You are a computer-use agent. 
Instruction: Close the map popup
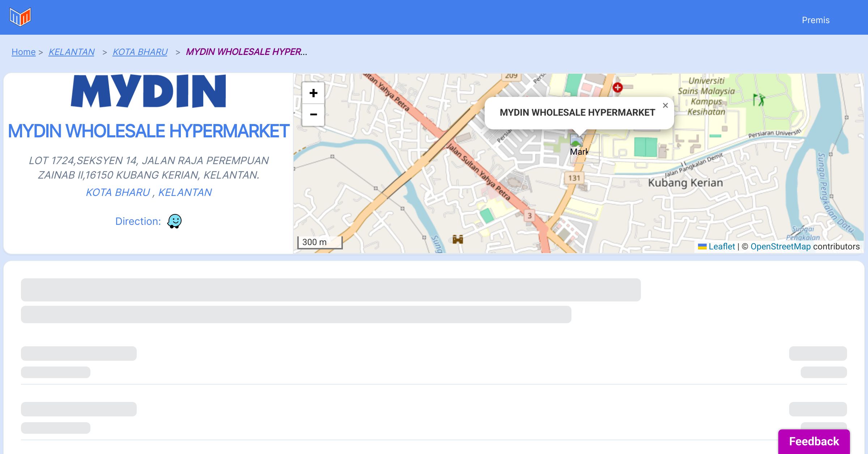tap(665, 106)
